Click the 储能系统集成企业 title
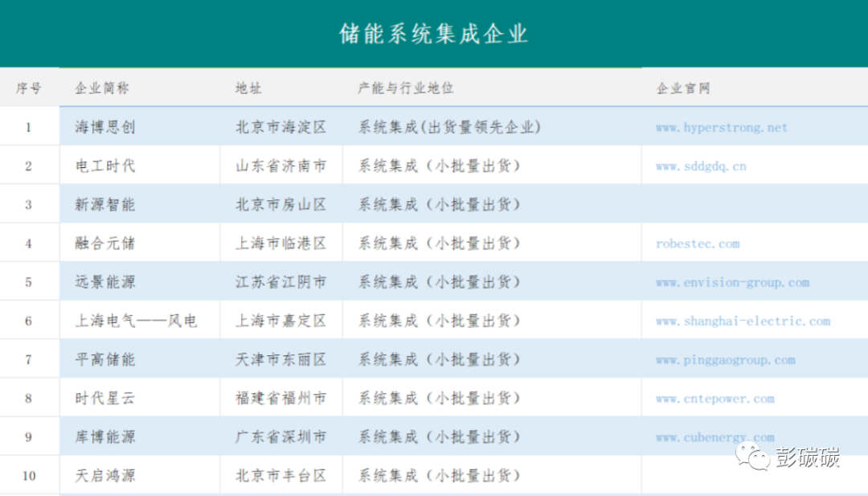868x496 pixels. point(433,34)
